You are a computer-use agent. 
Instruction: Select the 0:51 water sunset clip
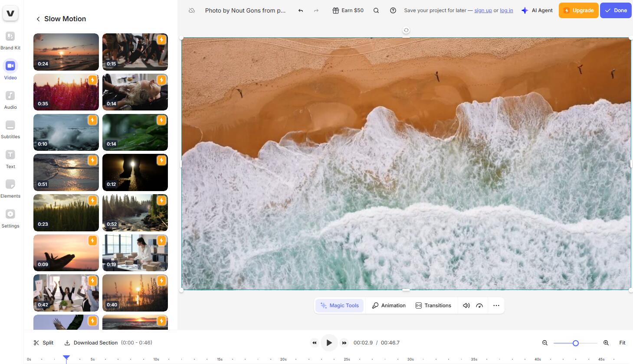[66, 172]
